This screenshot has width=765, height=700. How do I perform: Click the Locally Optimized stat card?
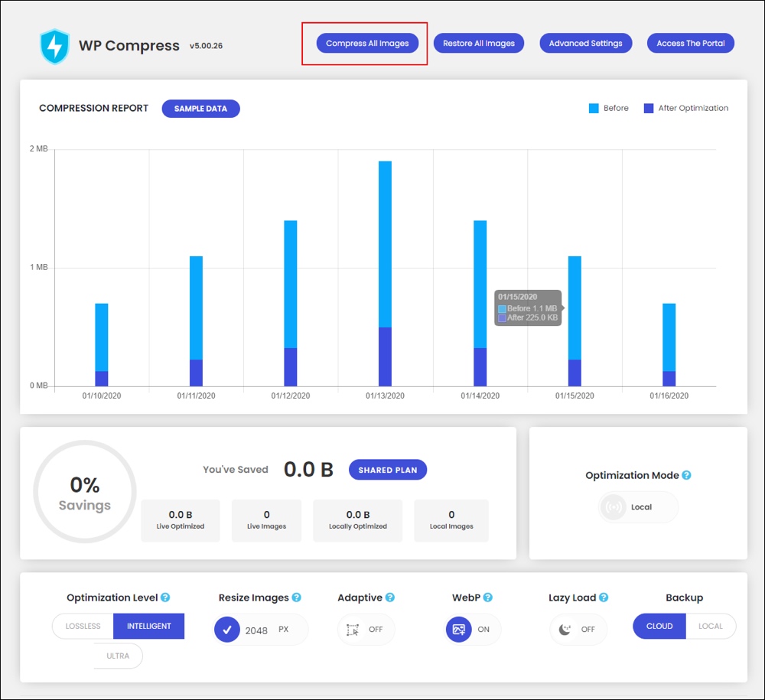[357, 520]
